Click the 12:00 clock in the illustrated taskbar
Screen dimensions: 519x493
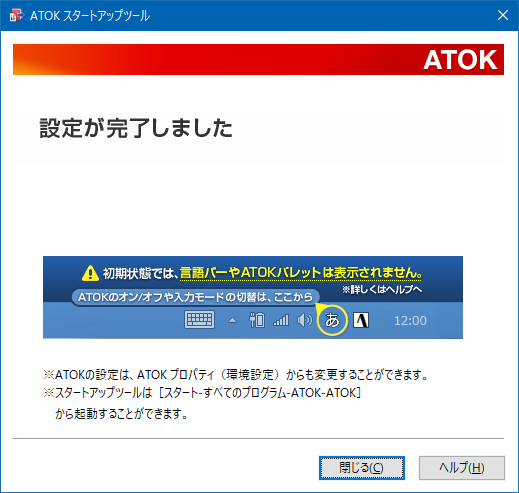pyautogui.click(x=410, y=321)
